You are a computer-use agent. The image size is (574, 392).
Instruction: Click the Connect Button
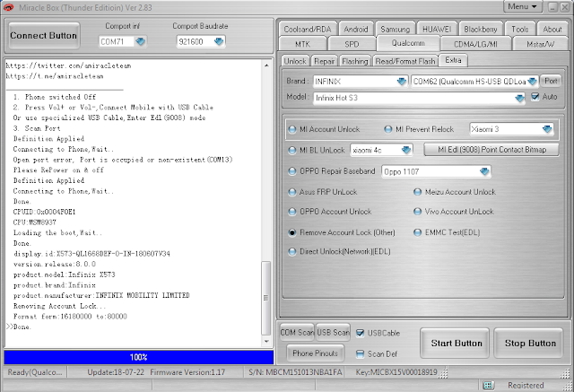44,36
